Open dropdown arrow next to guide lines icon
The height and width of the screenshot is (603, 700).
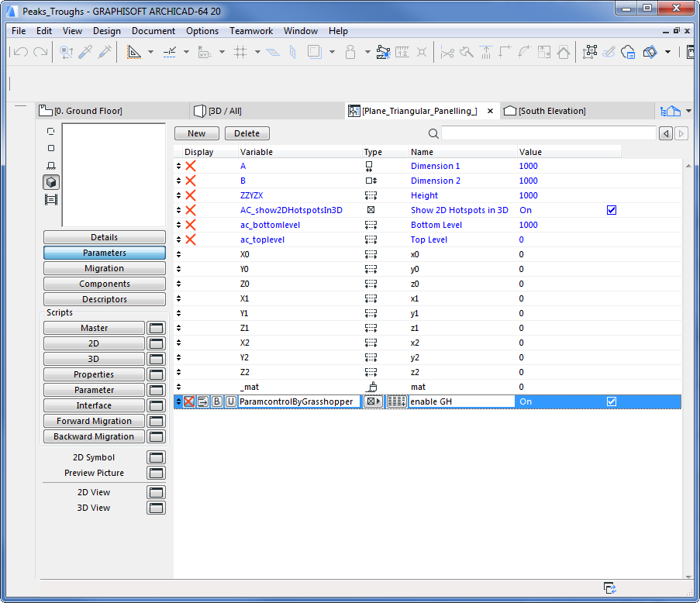pyautogui.click(x=151, y=52)
